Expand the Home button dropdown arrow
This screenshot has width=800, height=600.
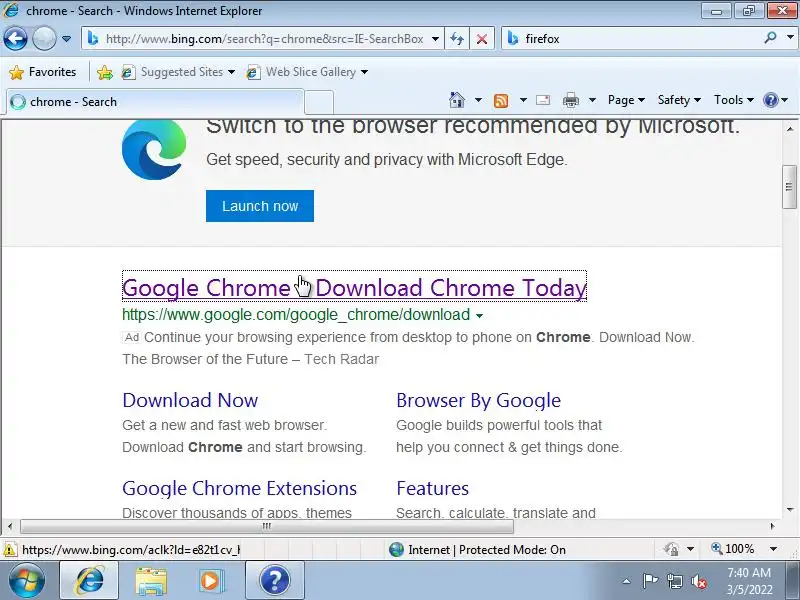(478, 100)
